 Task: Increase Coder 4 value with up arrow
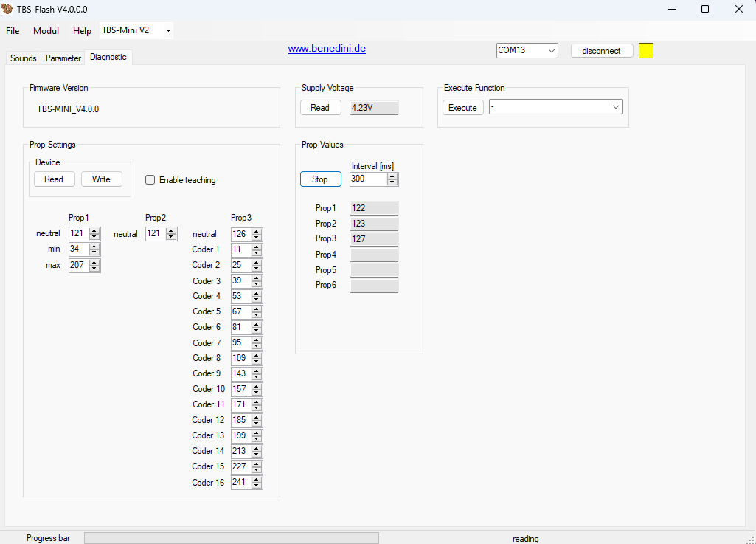pos(257,293)
